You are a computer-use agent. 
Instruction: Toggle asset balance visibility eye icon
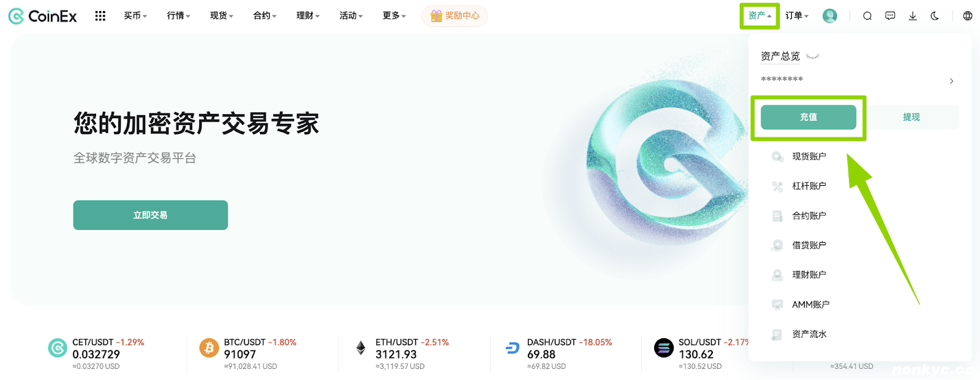coord(813,56)
